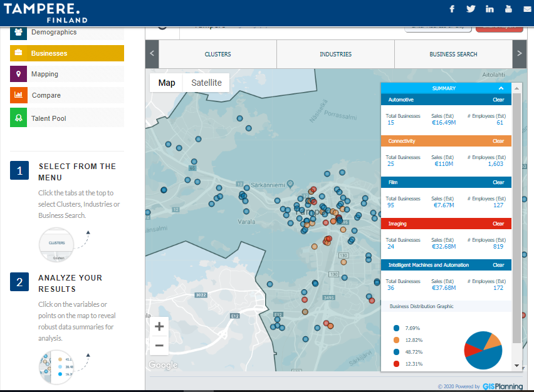Clear the Film cluster
Viewport: 534px width, 392px height.
pos(498,182)
